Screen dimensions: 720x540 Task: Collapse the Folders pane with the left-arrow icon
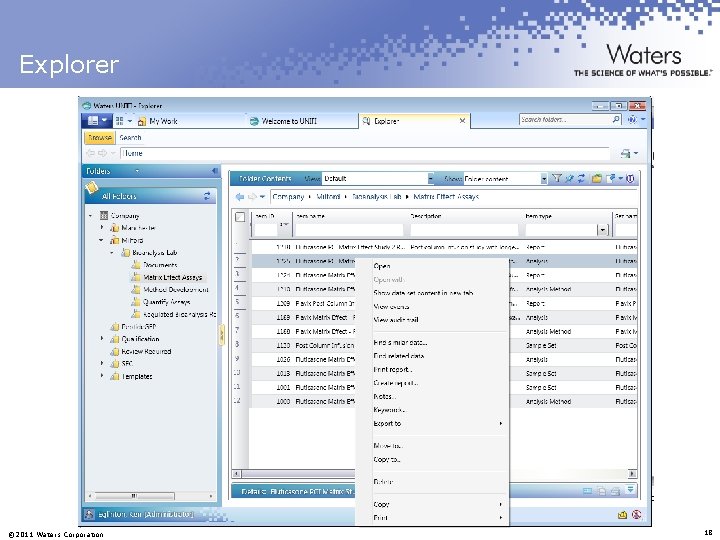tap(214, 171)
